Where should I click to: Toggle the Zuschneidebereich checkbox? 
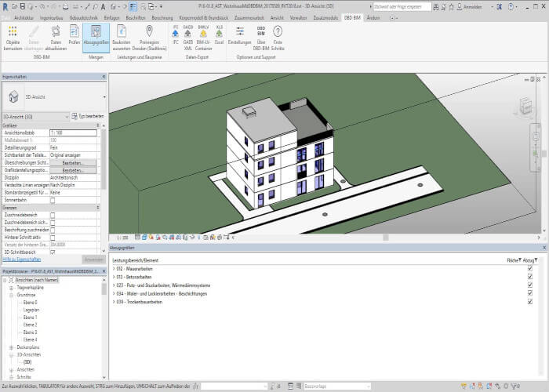click(53, 216)
